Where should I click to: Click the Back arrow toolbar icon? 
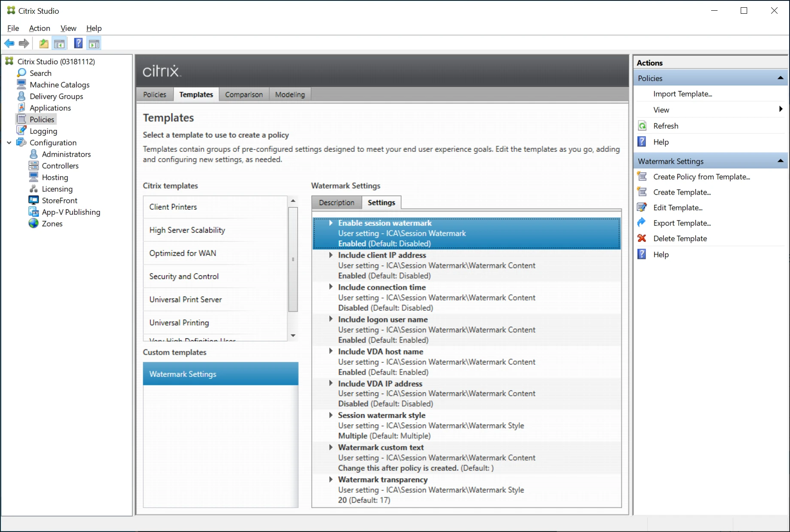(9, 43)
